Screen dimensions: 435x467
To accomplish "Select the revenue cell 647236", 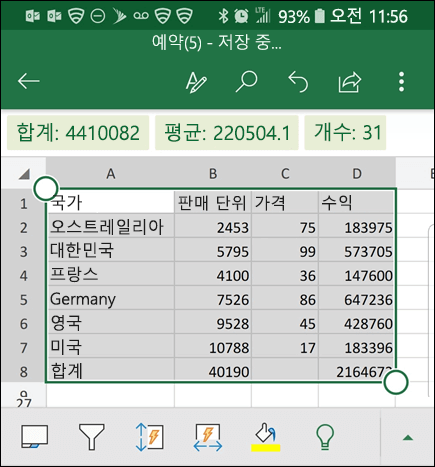I will 357,298.
